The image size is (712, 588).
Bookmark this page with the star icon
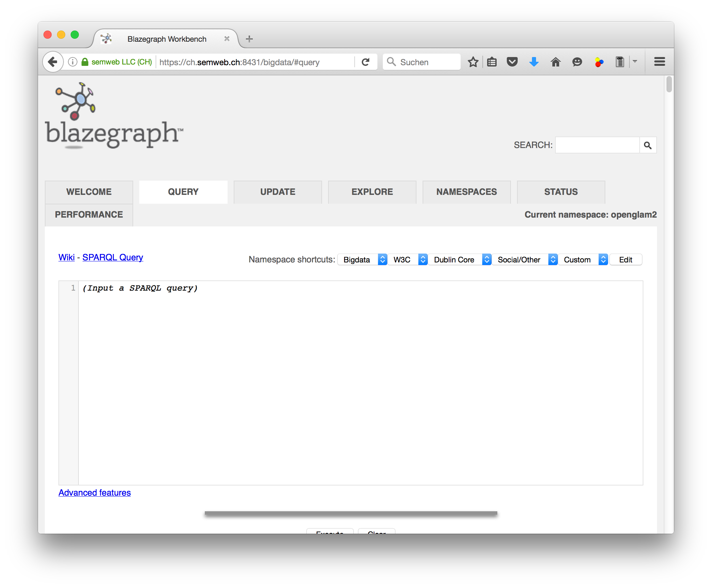coord(473,62)
